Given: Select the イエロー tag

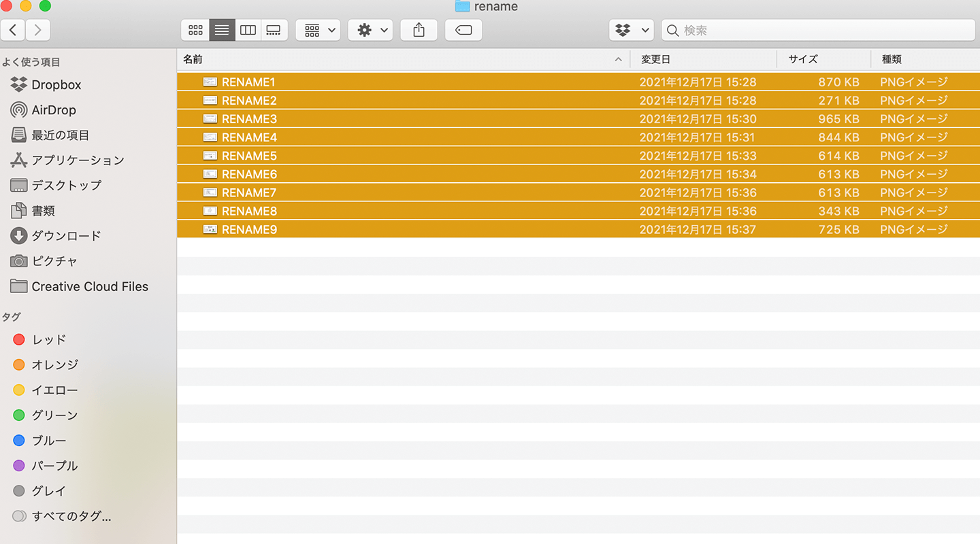Looking at the screenshot, I should pos(46,390).
